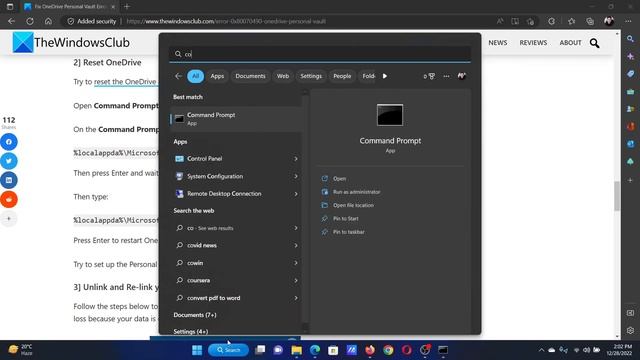Launch System Configuration app result

(x=215, y=176)
